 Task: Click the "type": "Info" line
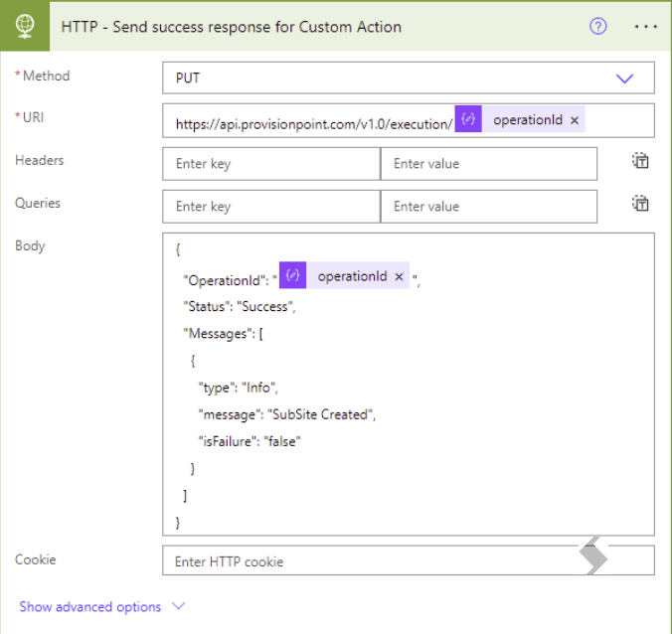(238, 388)
